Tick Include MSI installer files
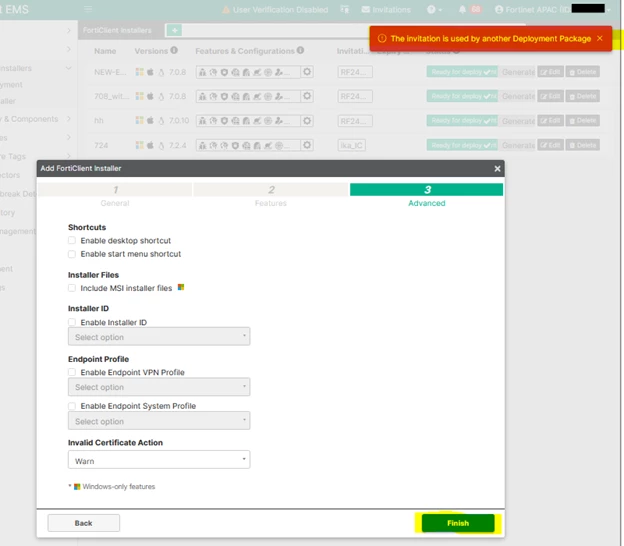 pyautogui.click(x=72, y=288)
